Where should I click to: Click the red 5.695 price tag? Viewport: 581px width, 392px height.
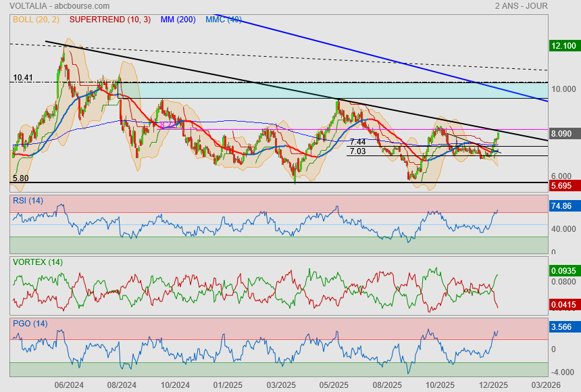563,185
